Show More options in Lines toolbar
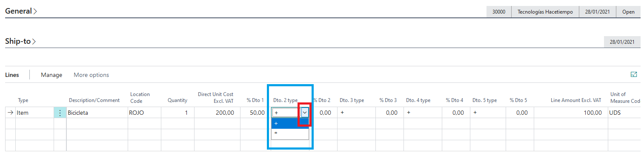The height and width of the screenshot is (167, 644). pos(91,75)
